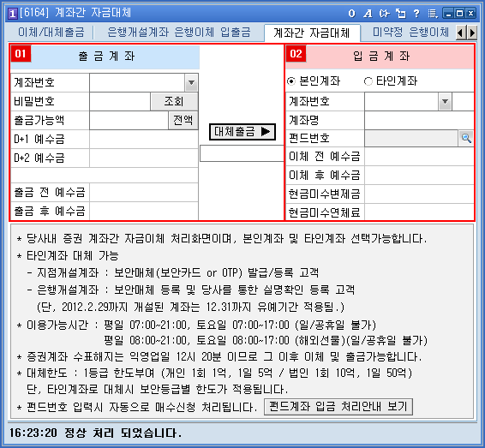Image resolution: width=485 pixels, height=448 pixels.
Task: Click the 펀드번호 magnifier search icon
Action: [x=466, y=138]
